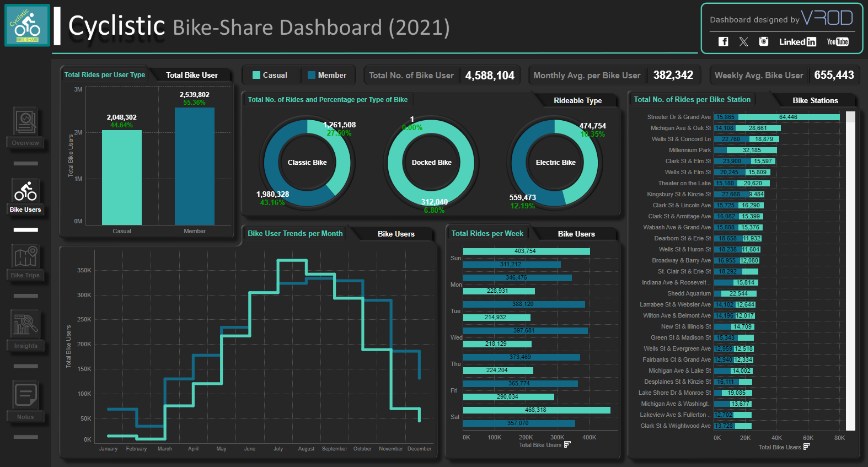Click the Saturday 468,318 bar

pyautogui.click(x=537, y=410)
